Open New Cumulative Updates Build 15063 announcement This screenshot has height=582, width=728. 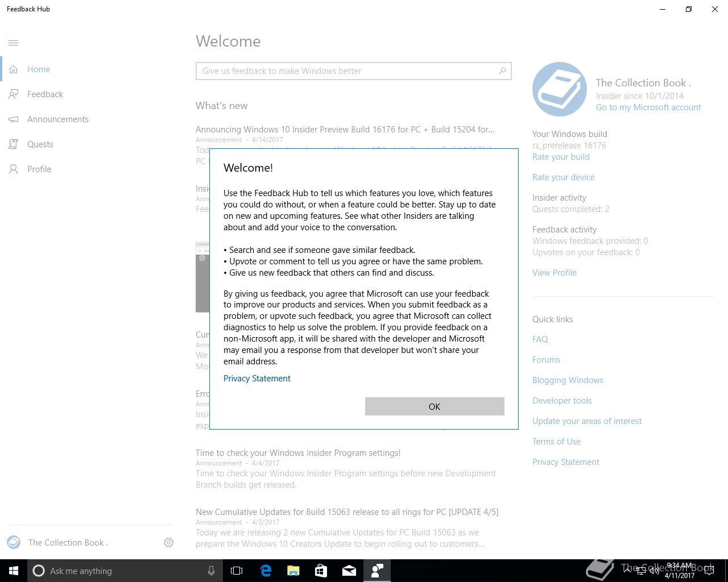pyautogui.click(x=347, y=512)
